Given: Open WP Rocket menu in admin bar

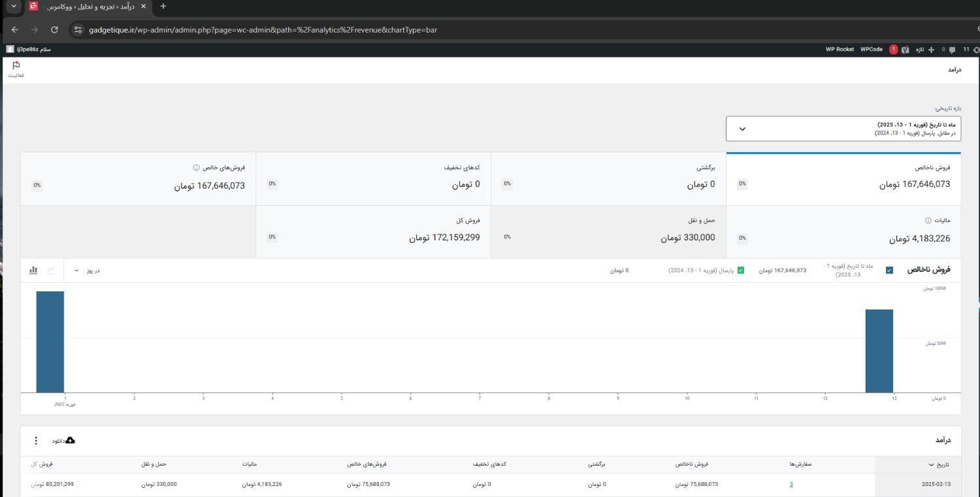Looking at the screenshot, I should point(840,50).
